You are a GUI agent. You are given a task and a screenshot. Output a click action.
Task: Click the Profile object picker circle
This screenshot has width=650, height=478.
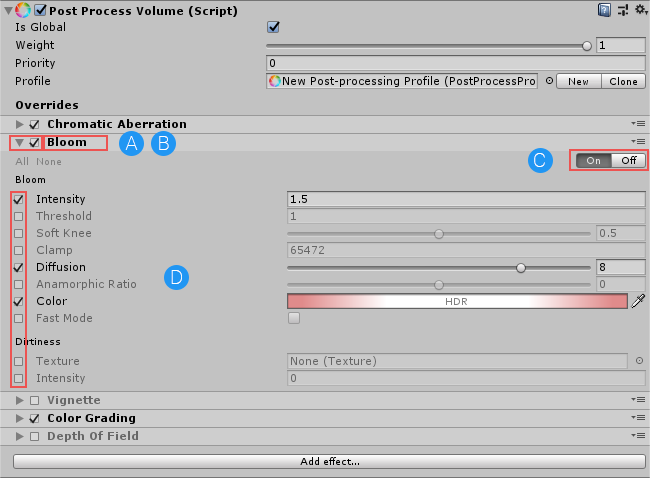pyautogui.click(x=548, y=81)
